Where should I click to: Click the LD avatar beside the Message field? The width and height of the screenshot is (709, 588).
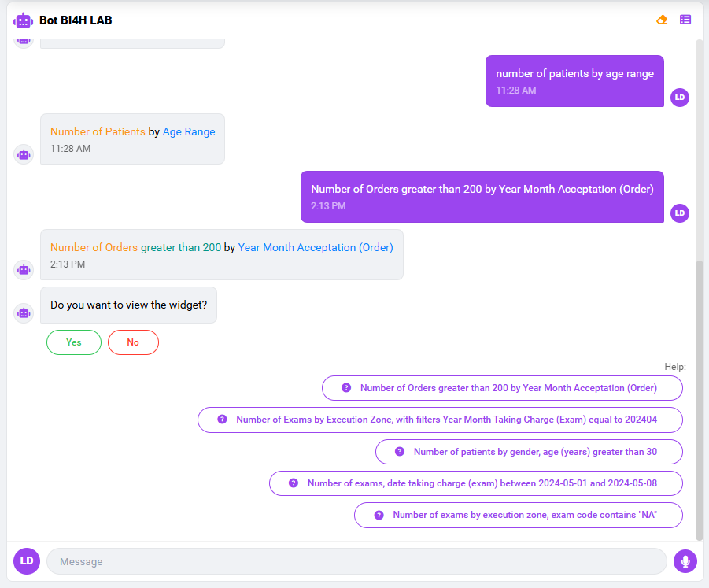27,561
